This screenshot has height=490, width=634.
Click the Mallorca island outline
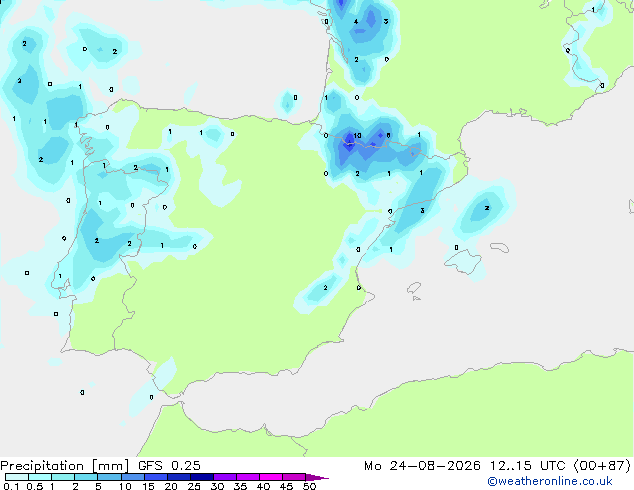[x=463, y=261]
